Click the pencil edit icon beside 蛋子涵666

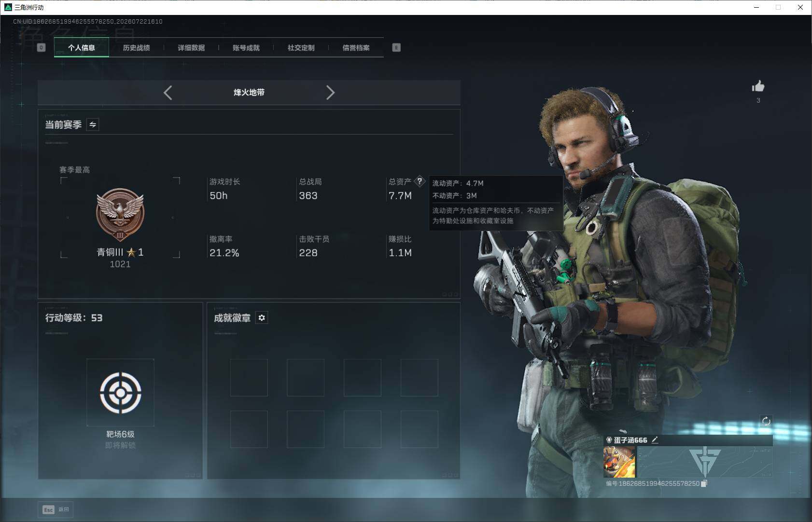click(655, 440)
